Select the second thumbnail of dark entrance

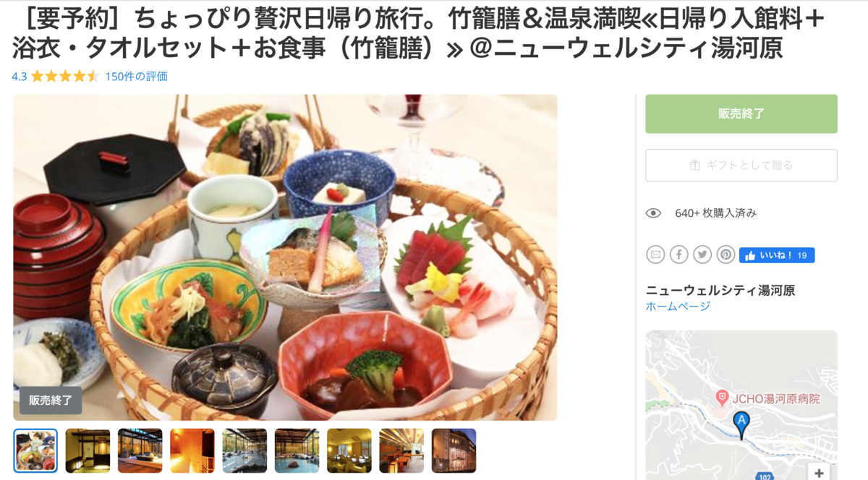click(x=88, y=450)
